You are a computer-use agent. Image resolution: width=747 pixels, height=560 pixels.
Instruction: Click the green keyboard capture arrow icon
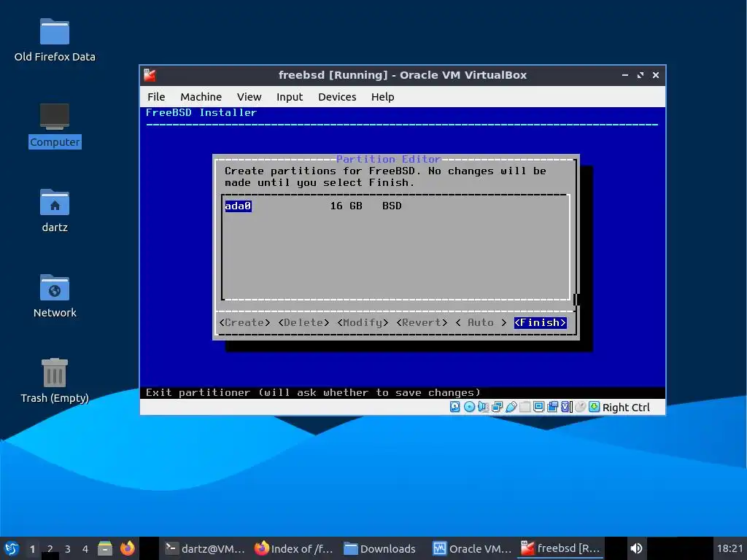tap(594, 407)
